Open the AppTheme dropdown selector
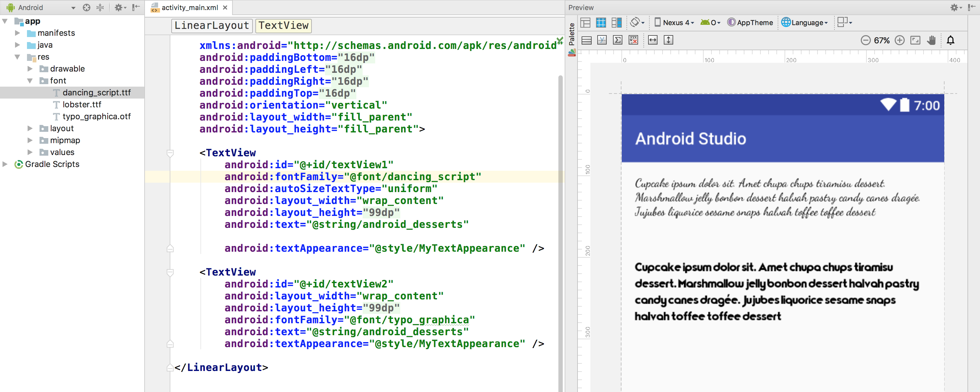Viewport: 980px width, 392px height. [x=753, y=23]
